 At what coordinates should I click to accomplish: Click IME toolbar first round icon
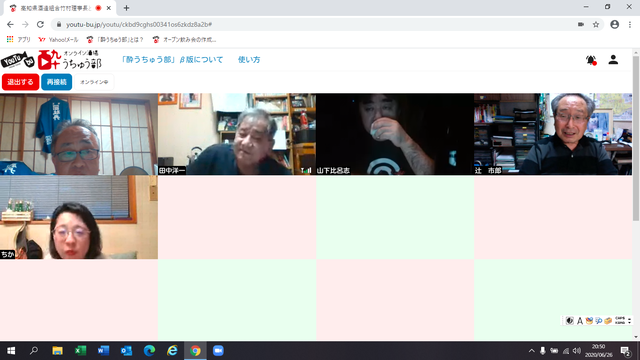(570, 321)
